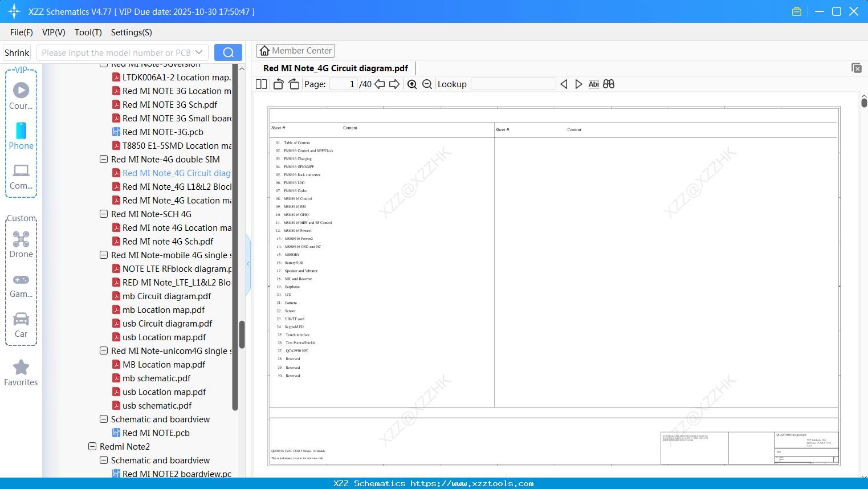Click the XZZ Schematics logo icon
Image resolution: width=868 pixels, height=489 pixels.
tap(14, 11)
